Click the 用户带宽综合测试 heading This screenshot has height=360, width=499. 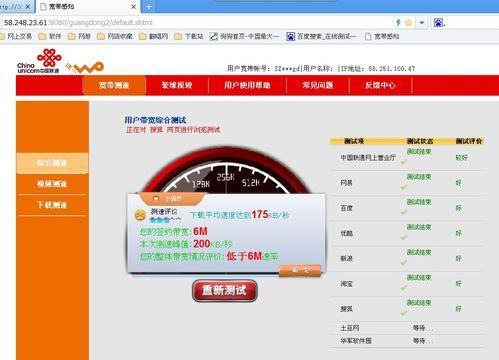[x=155, y=120]
